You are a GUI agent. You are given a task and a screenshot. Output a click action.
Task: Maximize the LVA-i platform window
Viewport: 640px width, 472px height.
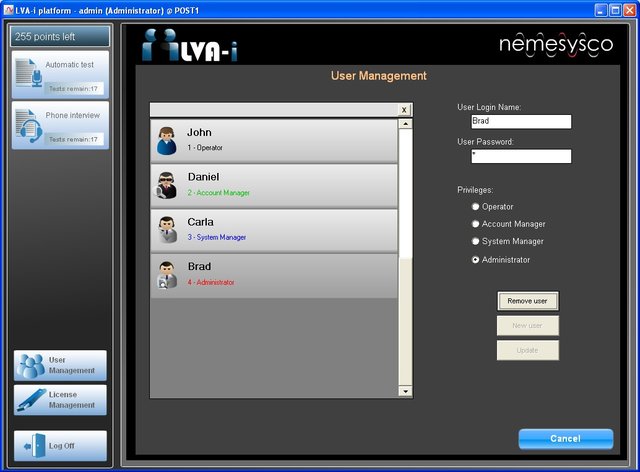(615, 10)
